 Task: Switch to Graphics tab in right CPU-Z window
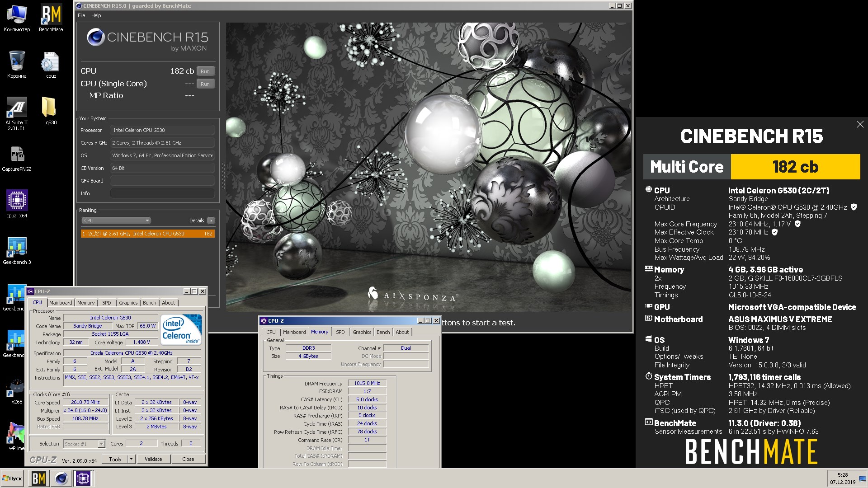pyautogui.click(x=362, y=332)
